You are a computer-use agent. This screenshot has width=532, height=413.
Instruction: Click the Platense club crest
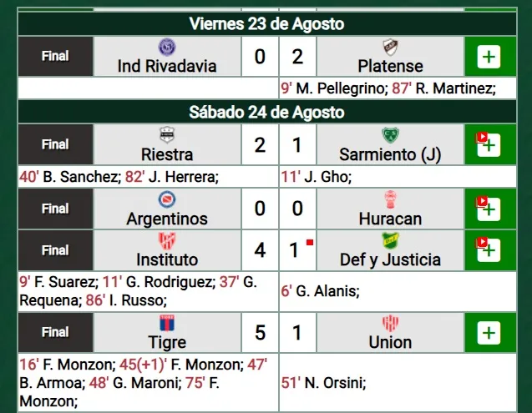(390, 48)
